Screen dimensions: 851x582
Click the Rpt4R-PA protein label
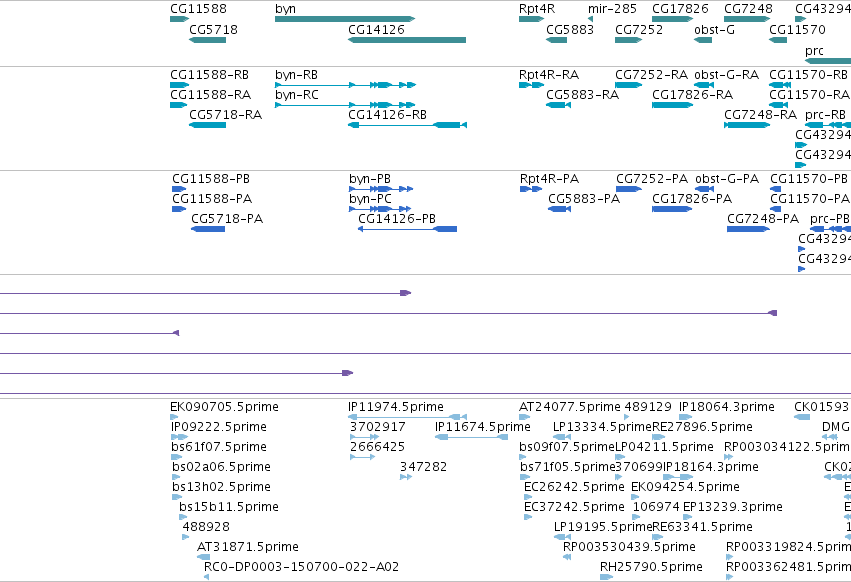pyautogui.click(x=549, y=179)
